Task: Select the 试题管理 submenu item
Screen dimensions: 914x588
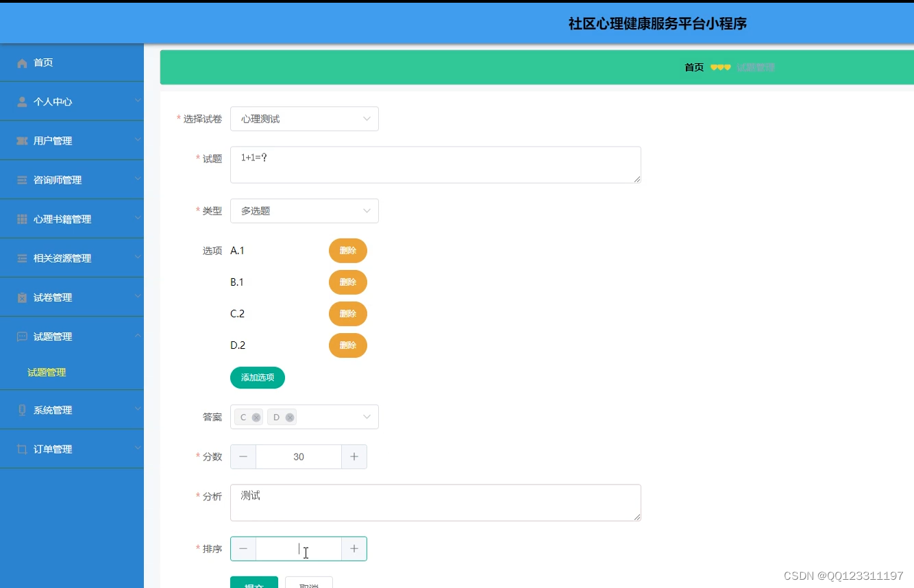Action: pyautogui.click(x=47, y=373)
